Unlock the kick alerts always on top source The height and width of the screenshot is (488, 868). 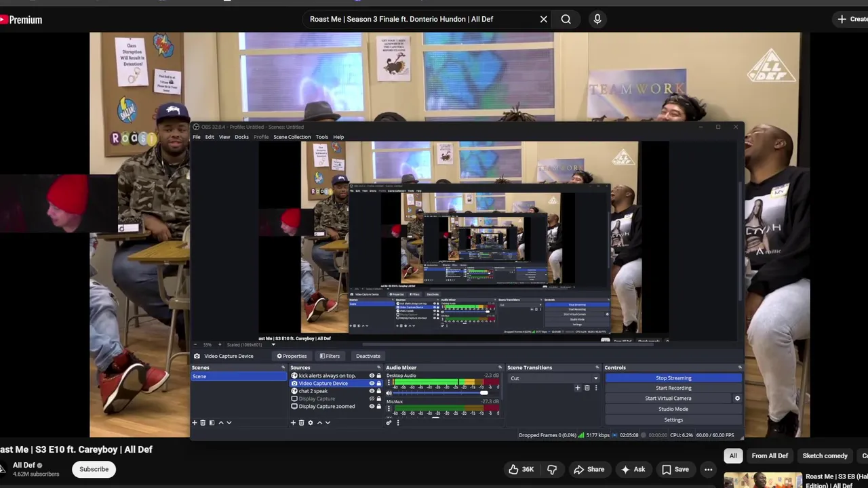(x=378, y=375)
